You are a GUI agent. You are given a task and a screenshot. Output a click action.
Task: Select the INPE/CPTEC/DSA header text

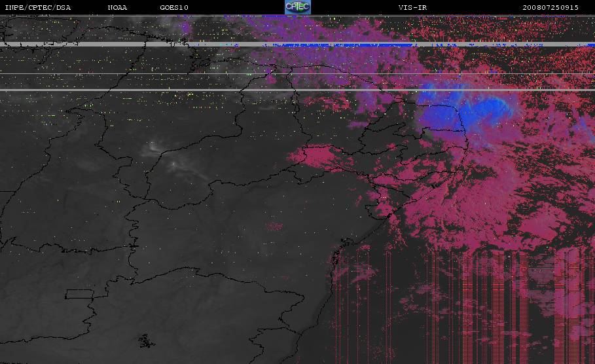(37, 8)
